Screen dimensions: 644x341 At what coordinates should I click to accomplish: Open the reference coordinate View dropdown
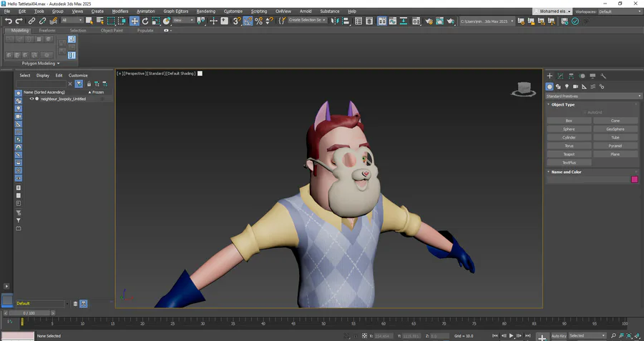pos(183,20)
